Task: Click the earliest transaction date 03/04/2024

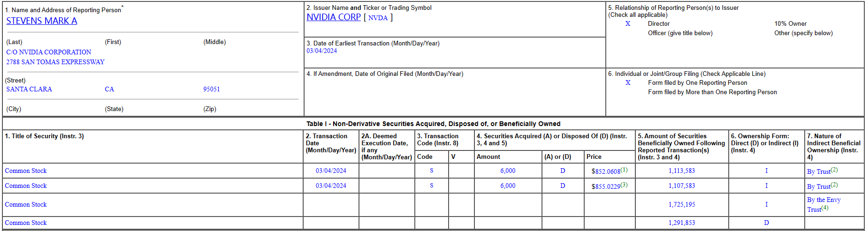Action: [x=321, y=51]
